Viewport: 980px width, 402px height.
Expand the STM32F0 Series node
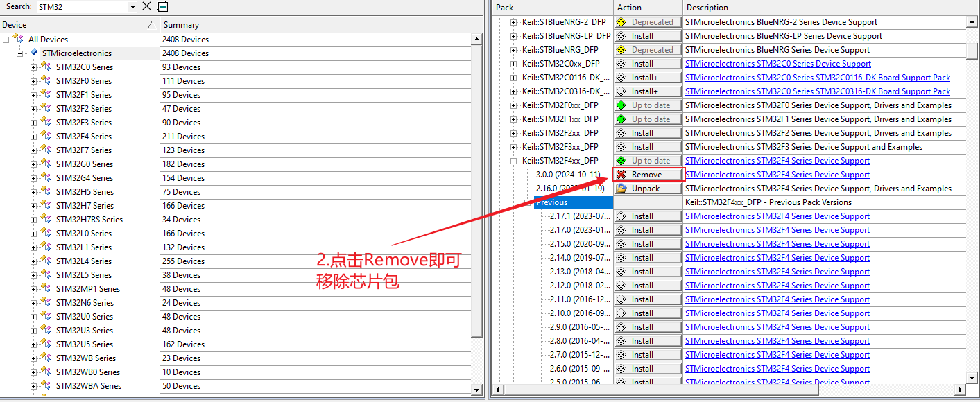click(34, 81)
